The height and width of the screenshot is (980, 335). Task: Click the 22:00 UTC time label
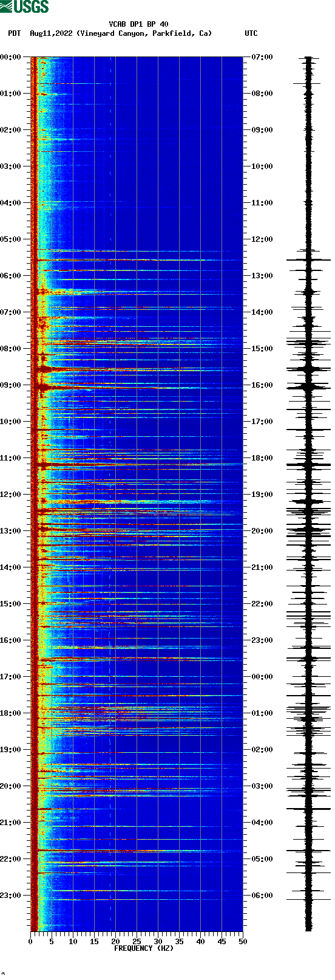[262, 604]
